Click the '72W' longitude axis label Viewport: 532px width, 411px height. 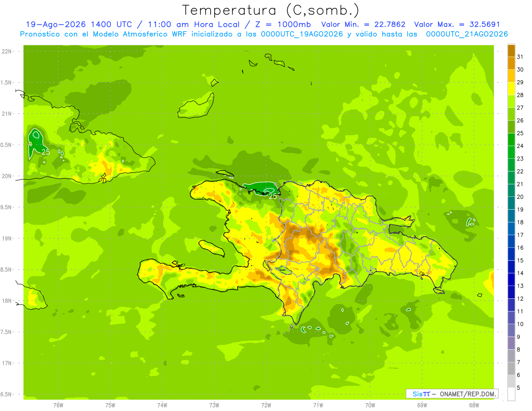[x=266, y=405]
